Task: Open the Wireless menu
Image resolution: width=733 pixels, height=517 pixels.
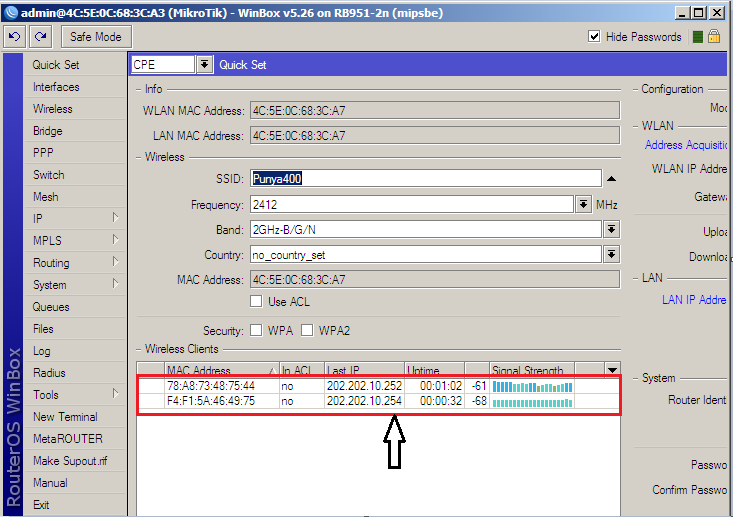Action: point(75,109)
